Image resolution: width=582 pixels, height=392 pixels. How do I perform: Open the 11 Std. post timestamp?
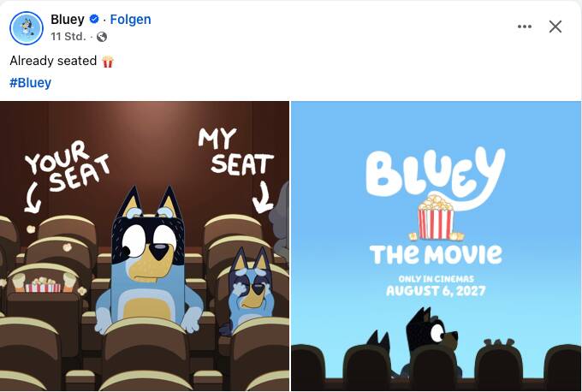[x=68, y=37]
